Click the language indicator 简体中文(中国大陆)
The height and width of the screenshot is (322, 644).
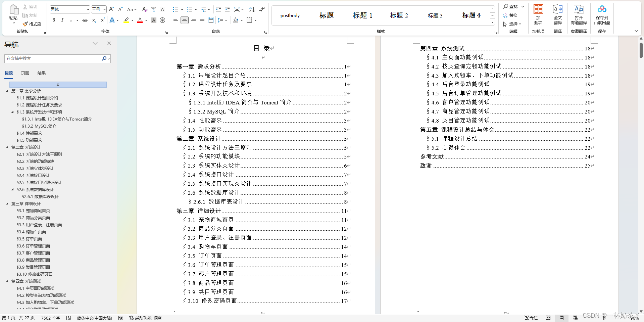[94, 318]
